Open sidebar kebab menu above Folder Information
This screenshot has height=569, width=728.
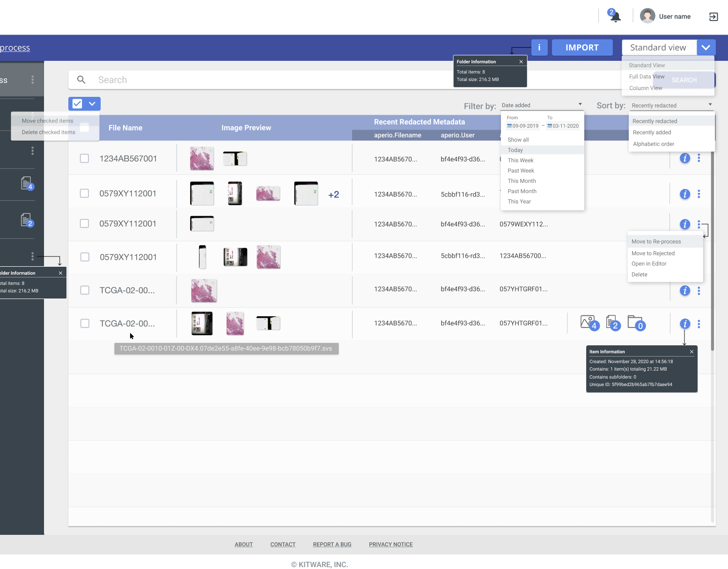click(x=32, y=256)
